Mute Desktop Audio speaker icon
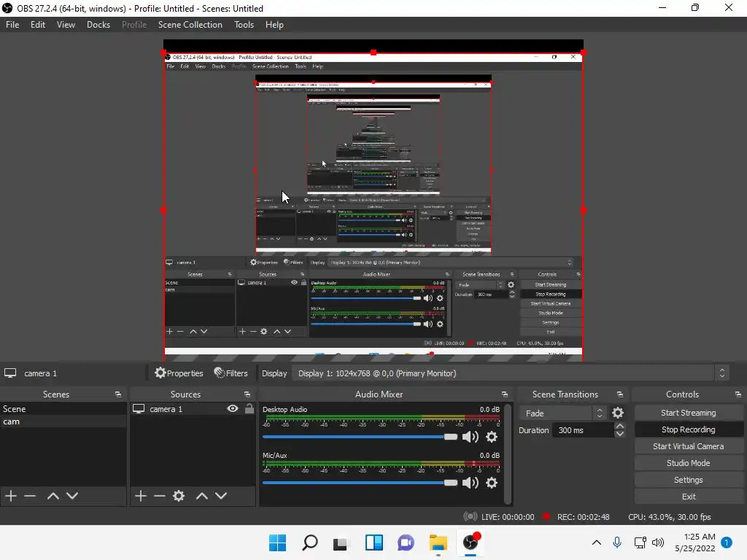Screen dimensions: 747x560 point(471,437)
